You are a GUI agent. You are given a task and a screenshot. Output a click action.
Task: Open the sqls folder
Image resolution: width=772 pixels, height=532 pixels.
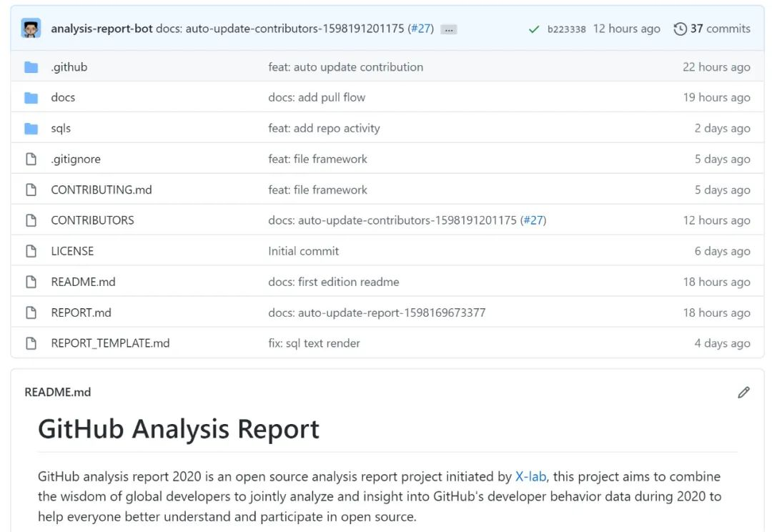tap(61, 129)
